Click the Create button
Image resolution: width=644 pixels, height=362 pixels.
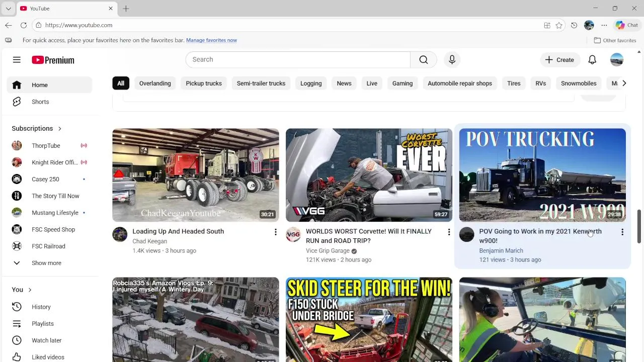click(x=559, y=60)
